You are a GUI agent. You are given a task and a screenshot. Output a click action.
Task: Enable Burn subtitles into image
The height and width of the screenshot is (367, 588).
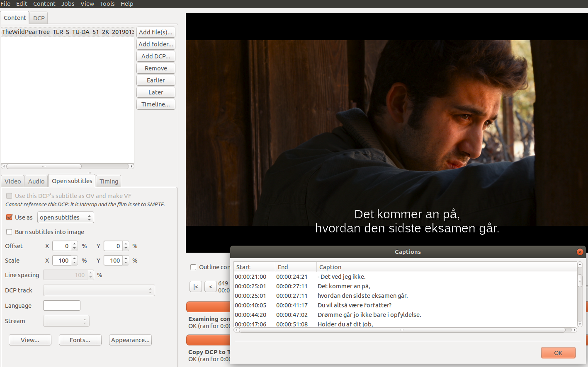(10, 232)
